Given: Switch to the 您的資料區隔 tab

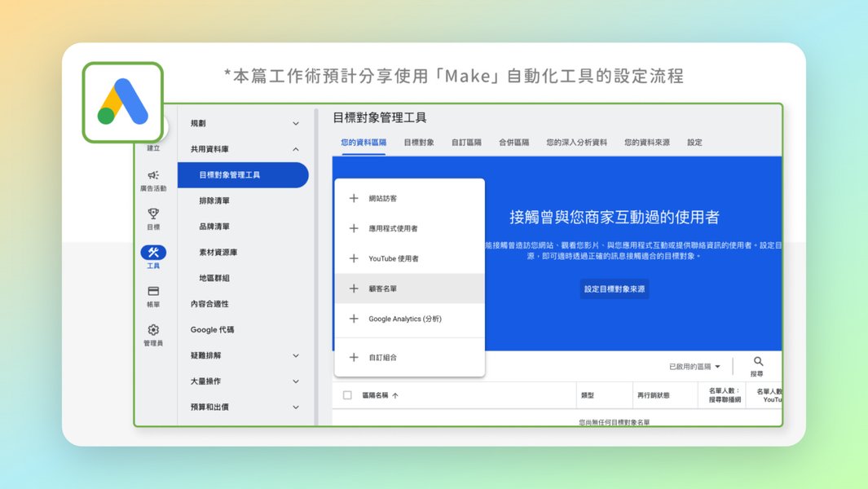Looking at the screenshot, I should pos(364,143).
